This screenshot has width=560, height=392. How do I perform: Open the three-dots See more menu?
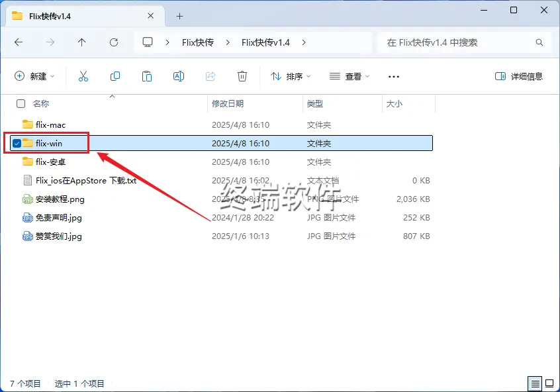pos(394,76)
